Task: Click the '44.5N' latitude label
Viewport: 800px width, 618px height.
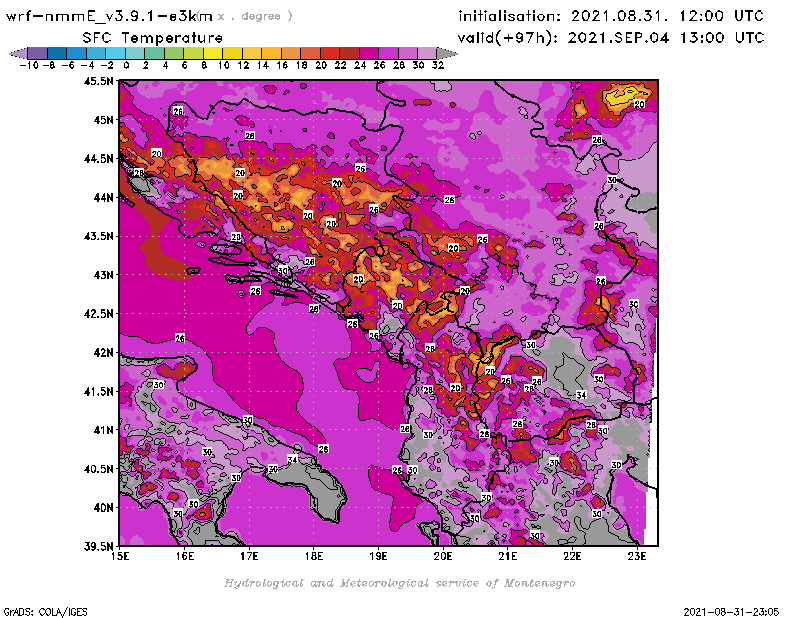Action: 99,159
